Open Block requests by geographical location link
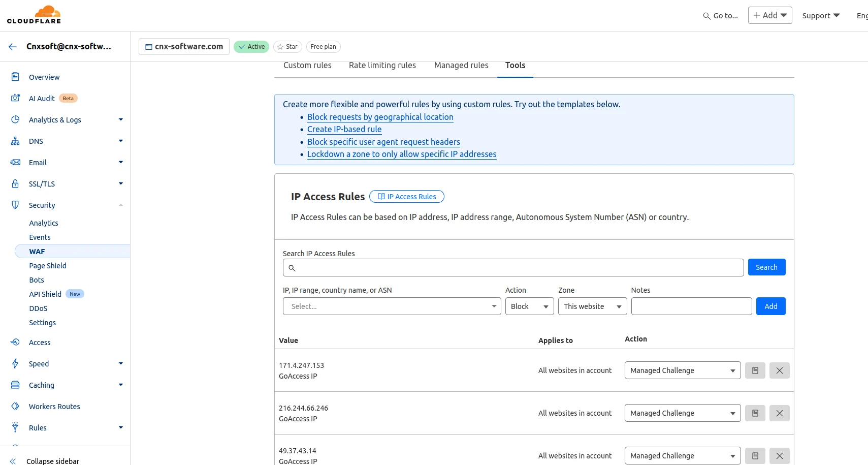 coord(380,117)
